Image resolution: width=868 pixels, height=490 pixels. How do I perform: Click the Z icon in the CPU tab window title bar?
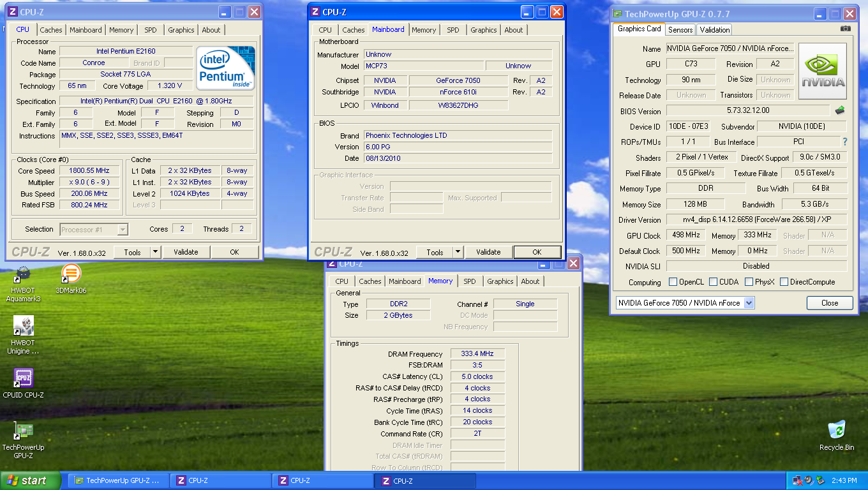[12, 11]
